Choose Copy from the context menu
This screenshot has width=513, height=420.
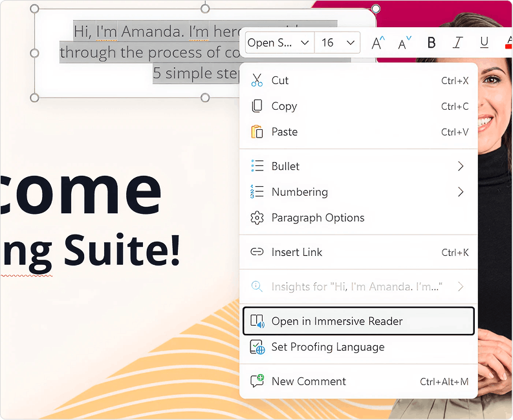pos(358,106)
